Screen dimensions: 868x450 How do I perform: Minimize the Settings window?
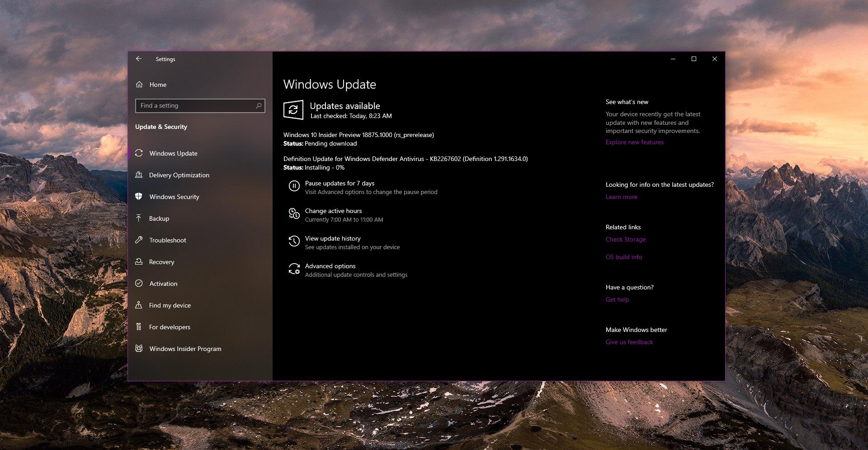tap(673, 59)
